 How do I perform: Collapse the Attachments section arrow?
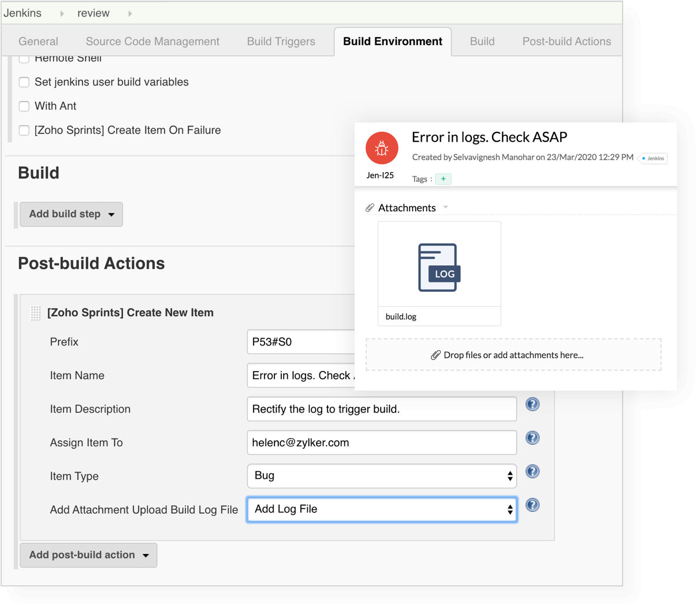point(445,207)
